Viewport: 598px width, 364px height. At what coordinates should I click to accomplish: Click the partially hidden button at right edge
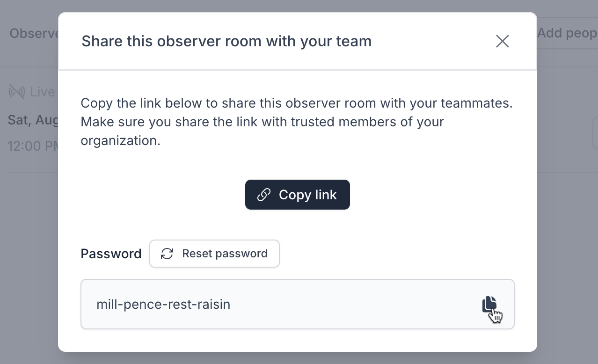coord(595,133)
